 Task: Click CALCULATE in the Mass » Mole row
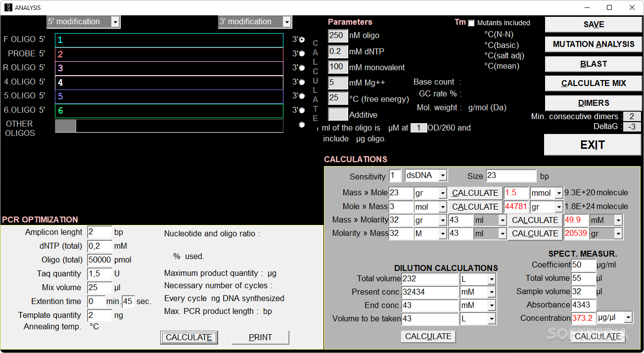(x=475, y=193)
